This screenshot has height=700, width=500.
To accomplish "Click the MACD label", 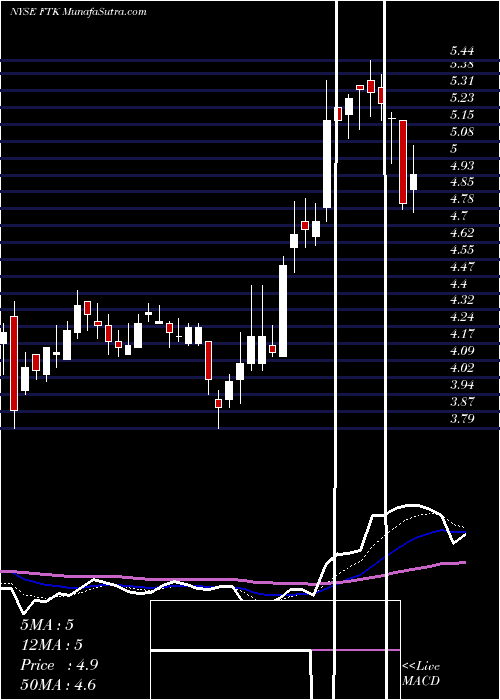I will [421, 681].
